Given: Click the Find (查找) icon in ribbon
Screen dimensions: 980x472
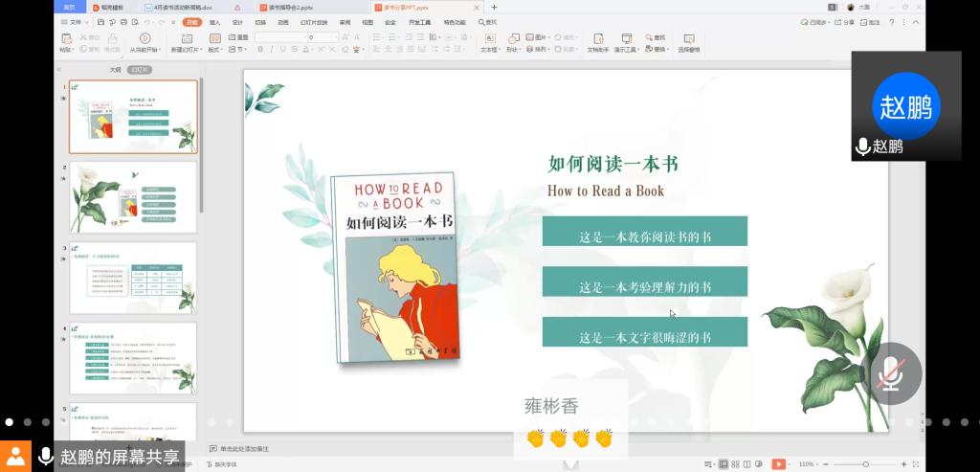Looking at the screenshot, I should pyautogui.click(x=649, y=37).
